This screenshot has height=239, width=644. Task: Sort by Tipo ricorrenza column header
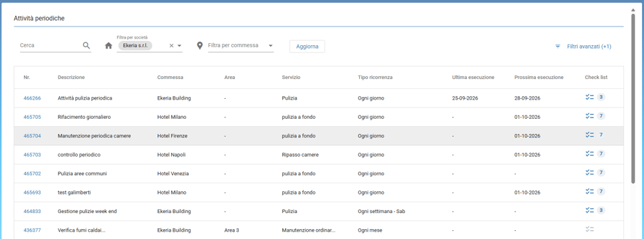click(375, 77)
